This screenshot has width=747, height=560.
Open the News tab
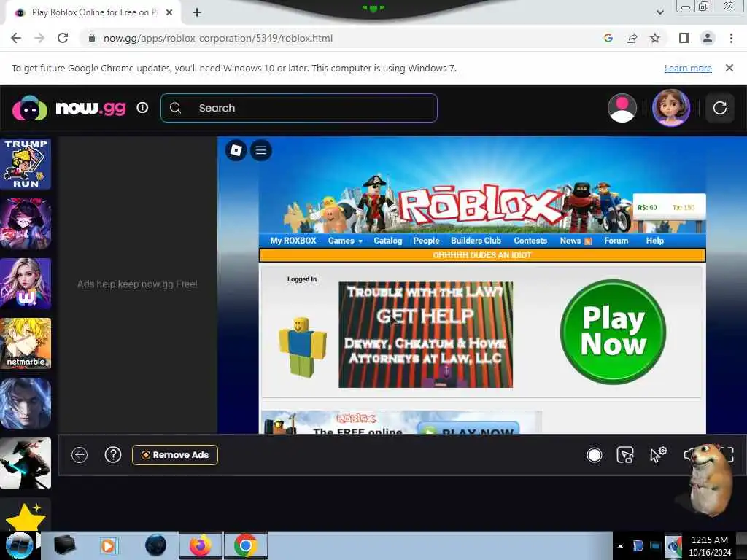570,241
